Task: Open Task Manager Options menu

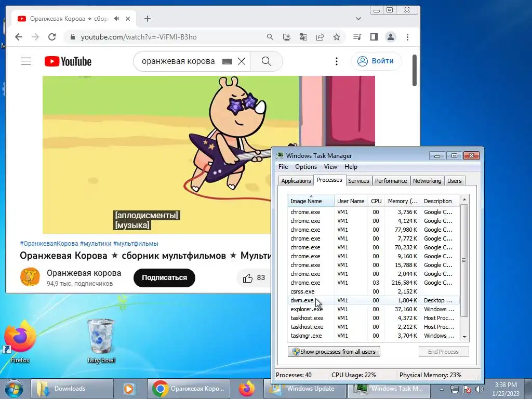Action: click(x=305, y=167)
